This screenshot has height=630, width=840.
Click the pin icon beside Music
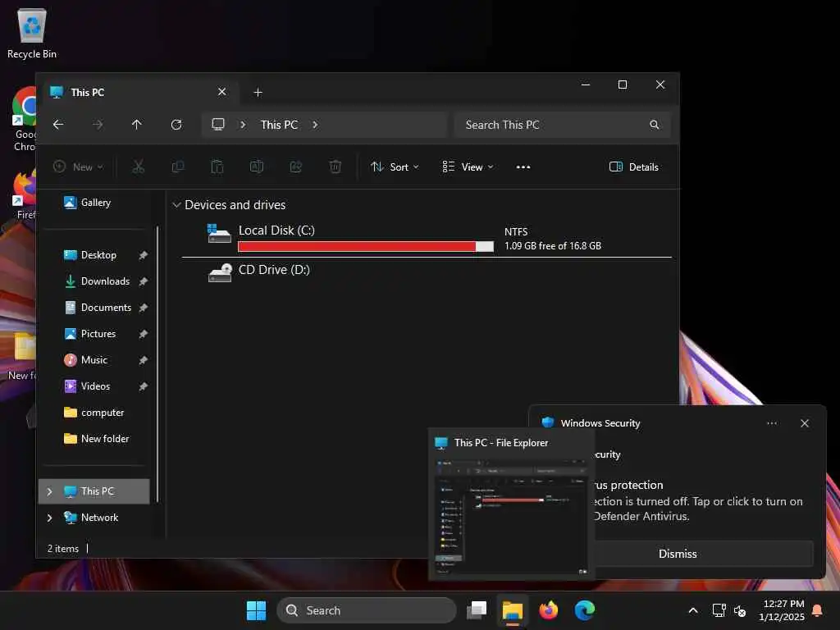click(143, 361)
